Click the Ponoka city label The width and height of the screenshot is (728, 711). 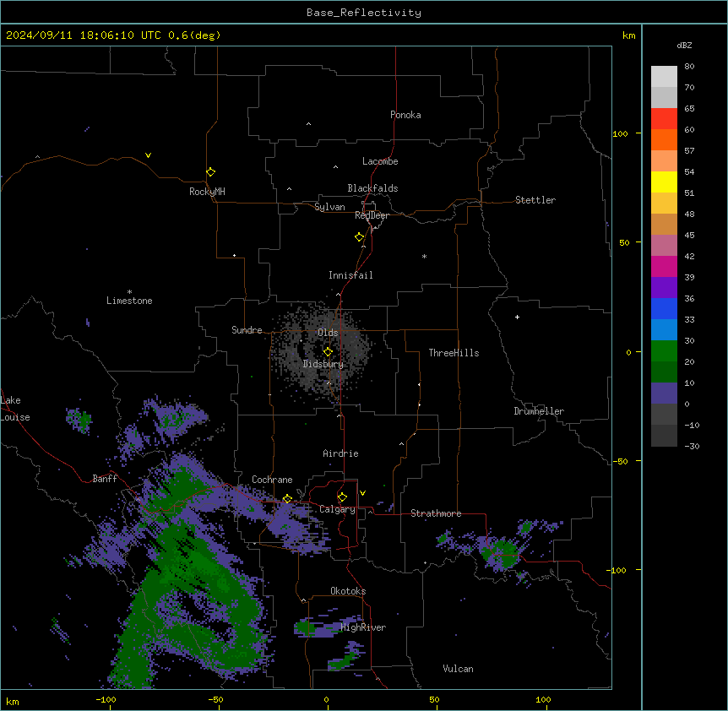[x=405, y=115]
